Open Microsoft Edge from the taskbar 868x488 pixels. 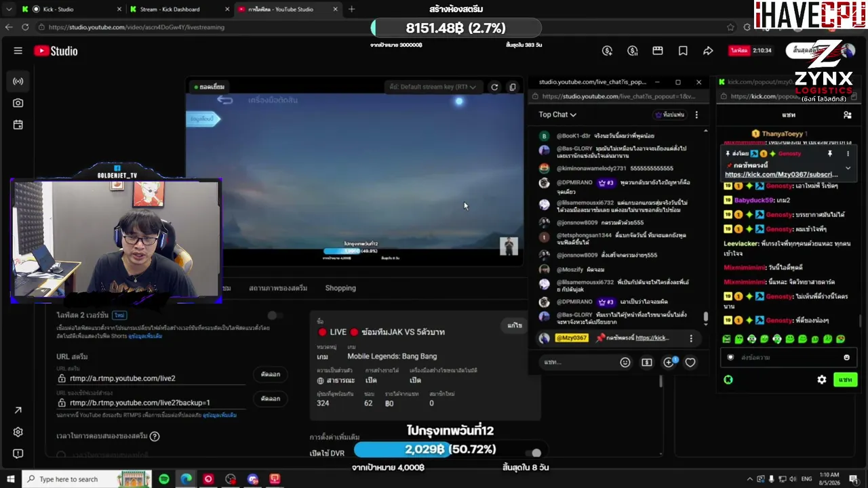point(186,479)
